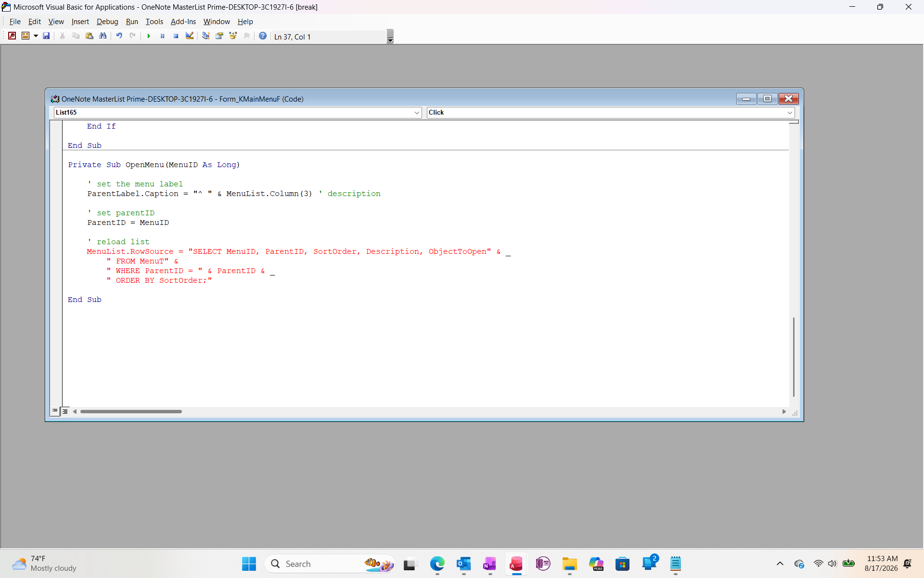Open OneNote from the taskbar

pyautogui.click(x=490, y=564)
